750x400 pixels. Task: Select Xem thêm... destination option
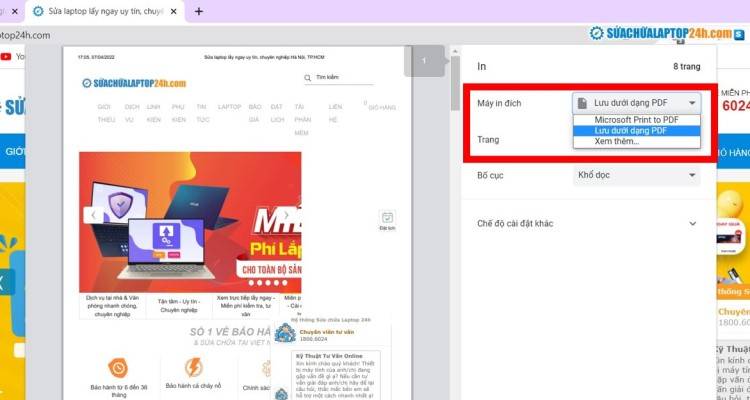[636, 142]
